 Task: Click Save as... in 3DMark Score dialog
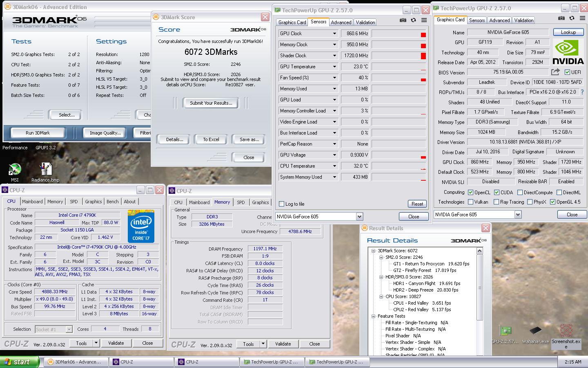tap(249, 139)
